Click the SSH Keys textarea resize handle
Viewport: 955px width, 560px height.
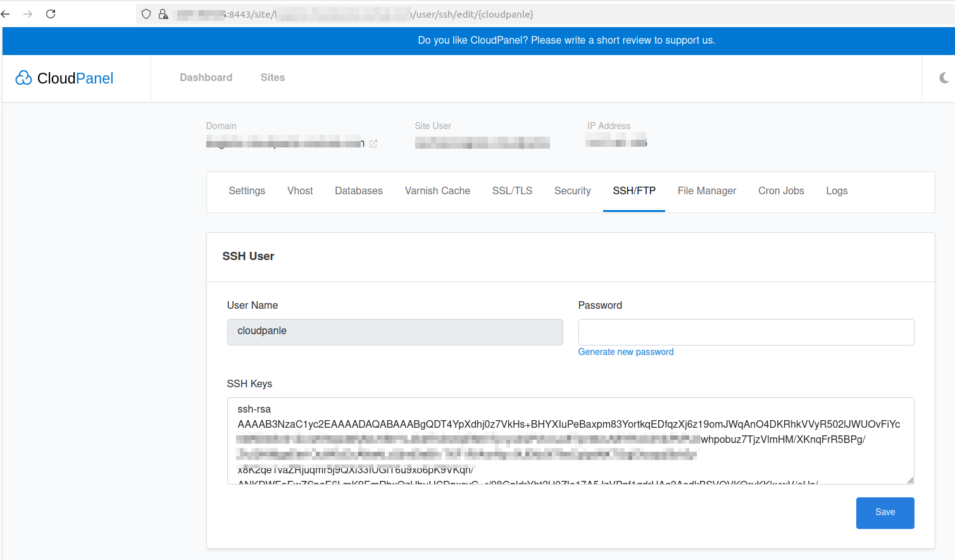[910, 480]
